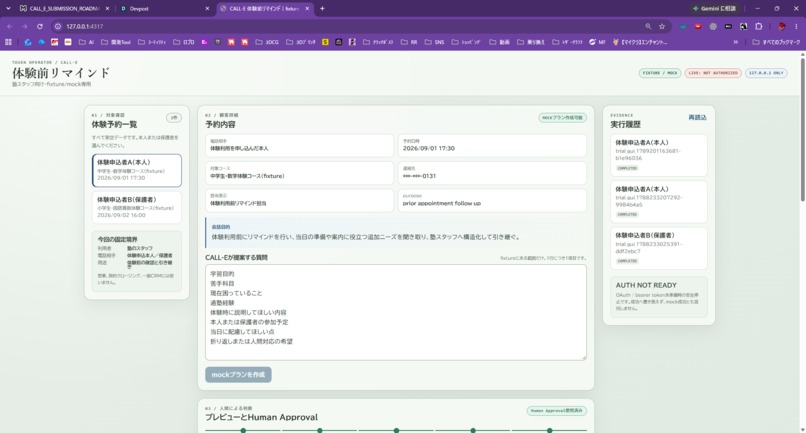Screen dimensions: 806x433
Task: Expand hidden bookmarks with double chevron
Action: [736, 42]
